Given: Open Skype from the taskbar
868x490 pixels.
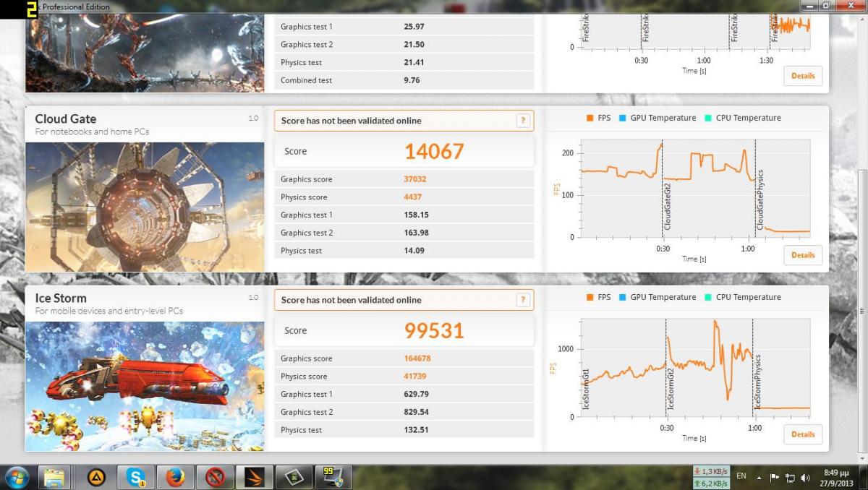Looking at the screenshot, I should (x=135, y=477).
